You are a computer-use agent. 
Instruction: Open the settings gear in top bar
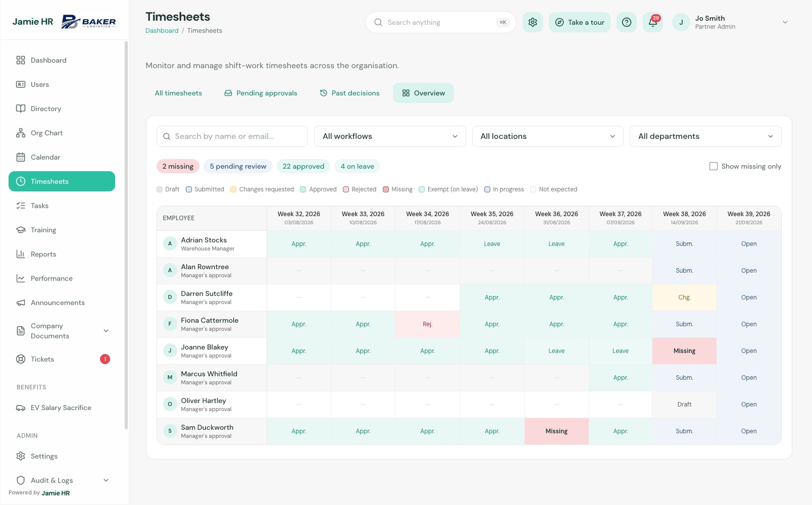[x=532, y=22]
